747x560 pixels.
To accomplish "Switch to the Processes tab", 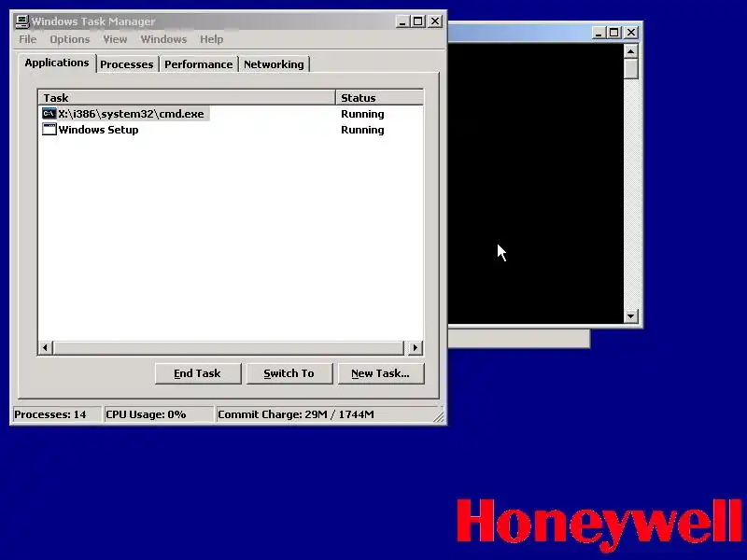I will click(127, 64).
